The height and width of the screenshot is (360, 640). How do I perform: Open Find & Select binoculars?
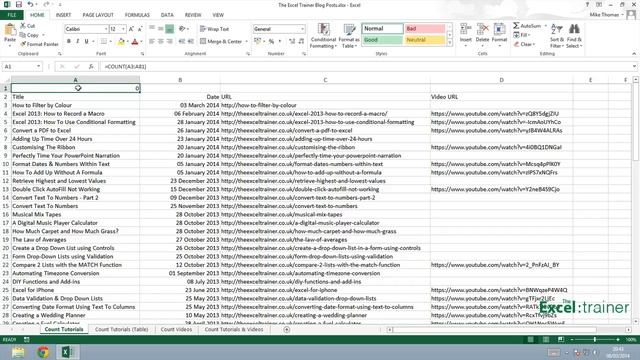click(574, 36)
